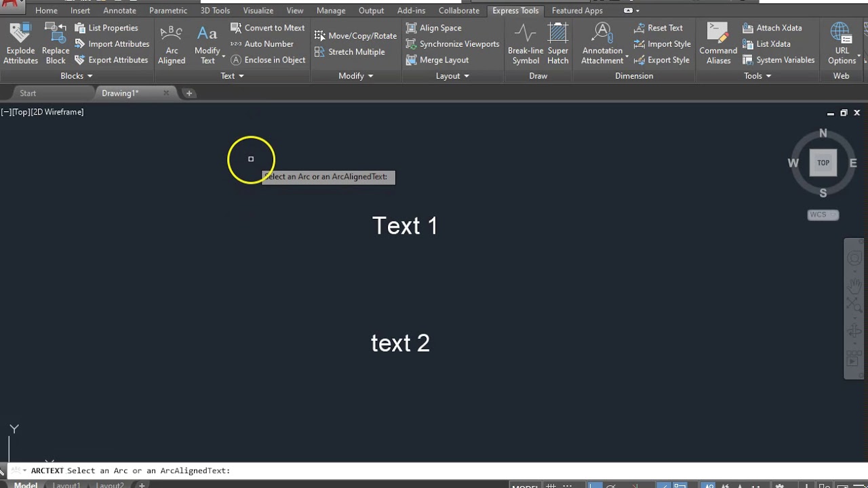
Task: Create a new drawing tab with plus
Action: tap(189, 94)
